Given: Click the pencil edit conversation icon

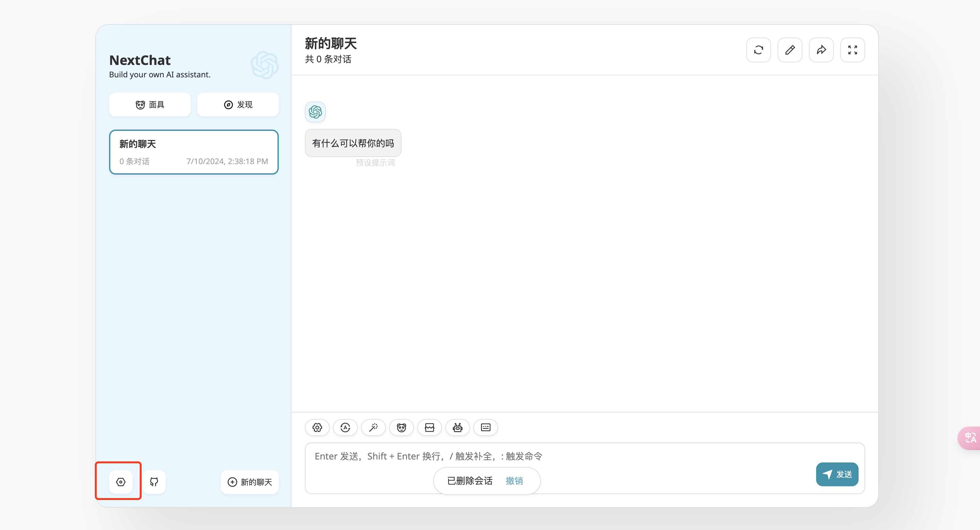Looking at the screenshot, I should (x=790, y=50).
